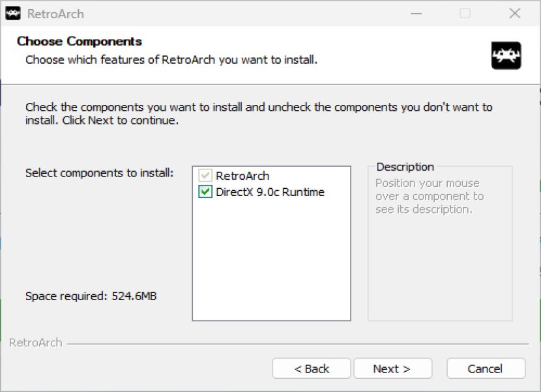The width and height of the screenshot is (541, 392).
Task: Uncheck the DirectX 9.0c Runtime checkbox
Action: tap(205, 191)
